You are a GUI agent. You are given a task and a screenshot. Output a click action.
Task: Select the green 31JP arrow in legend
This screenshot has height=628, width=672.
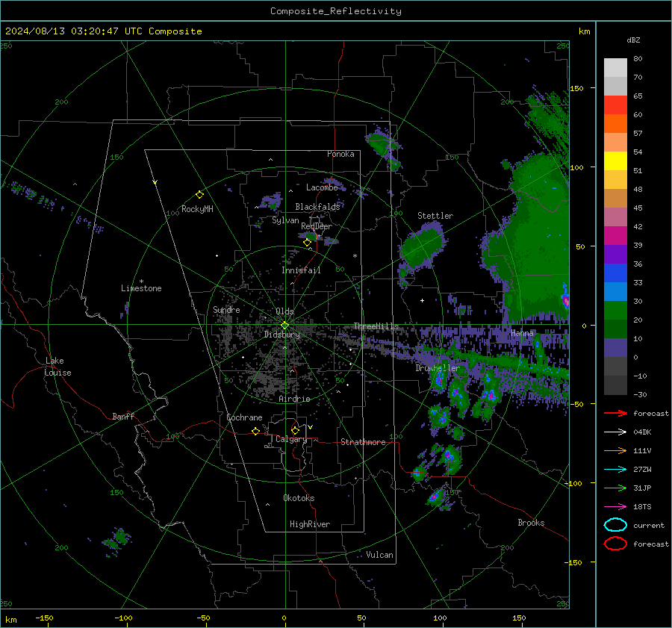tap(615, 488)
